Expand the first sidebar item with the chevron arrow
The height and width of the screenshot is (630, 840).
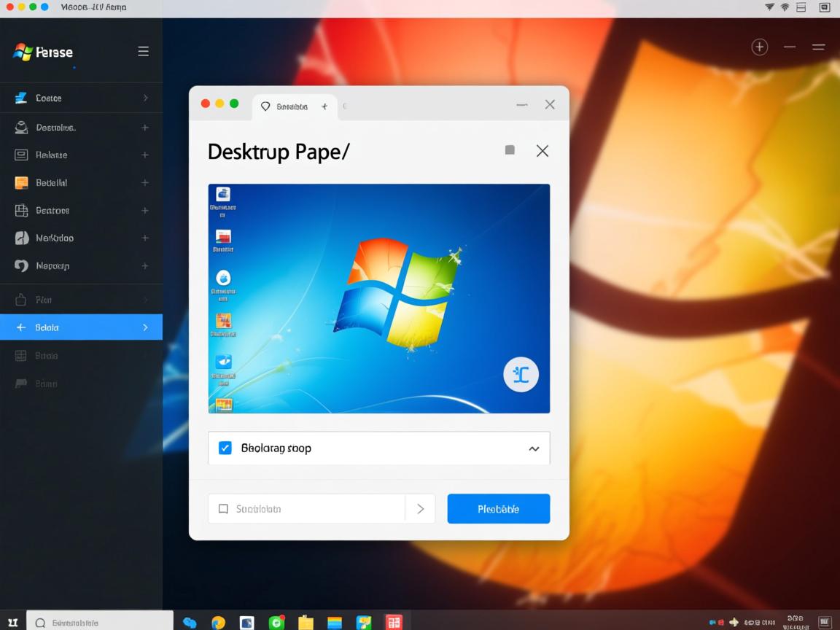(145, 98)
